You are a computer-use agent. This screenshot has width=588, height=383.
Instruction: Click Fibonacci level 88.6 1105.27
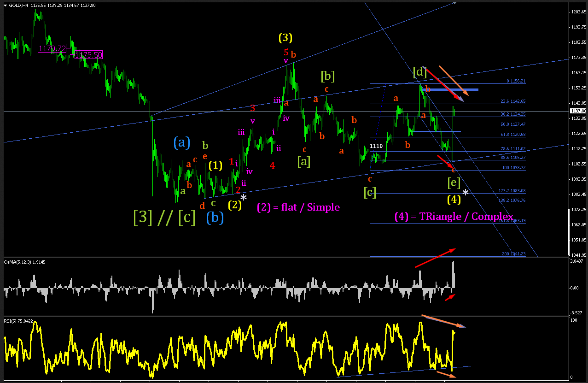(x=513, y=157)
